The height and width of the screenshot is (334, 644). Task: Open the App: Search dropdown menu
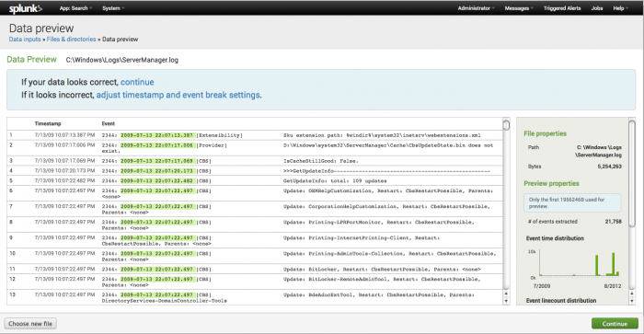tap(75, 8)
